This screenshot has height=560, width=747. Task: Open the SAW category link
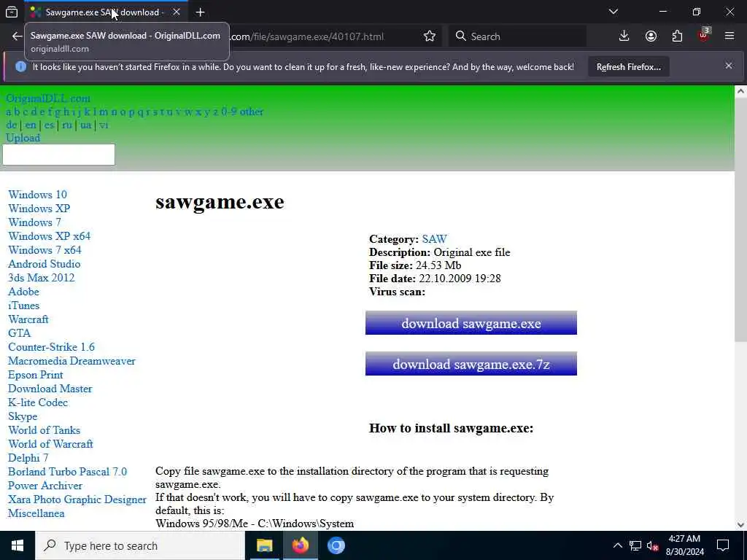(435, 239)
